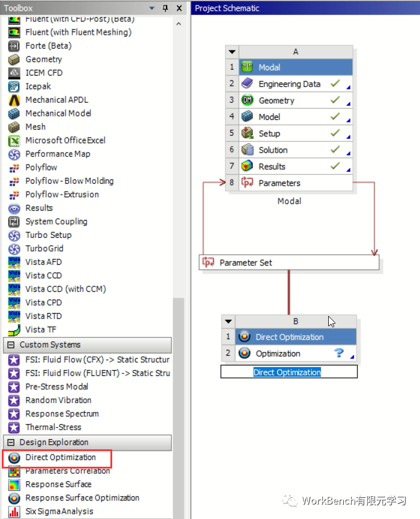Click the Parameters Correlation icon
This screenshot has width=420, height=519.
[x=14, y=471]
